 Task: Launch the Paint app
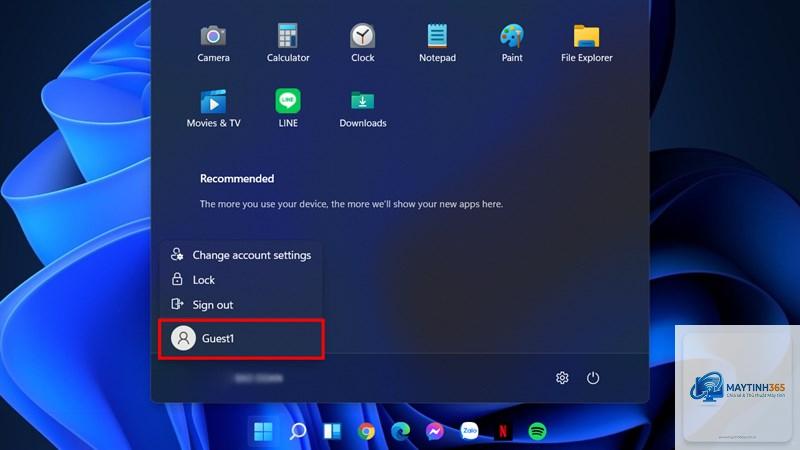click(512, 43)
